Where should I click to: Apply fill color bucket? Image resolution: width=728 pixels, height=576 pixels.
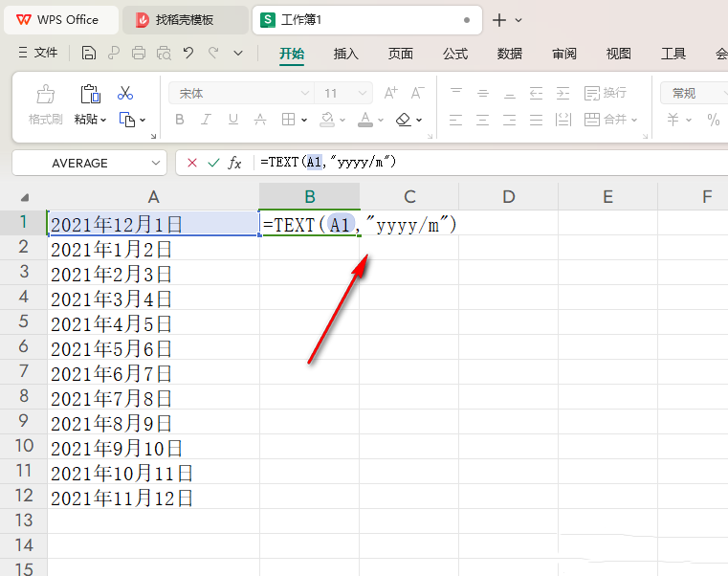[327, 120]
